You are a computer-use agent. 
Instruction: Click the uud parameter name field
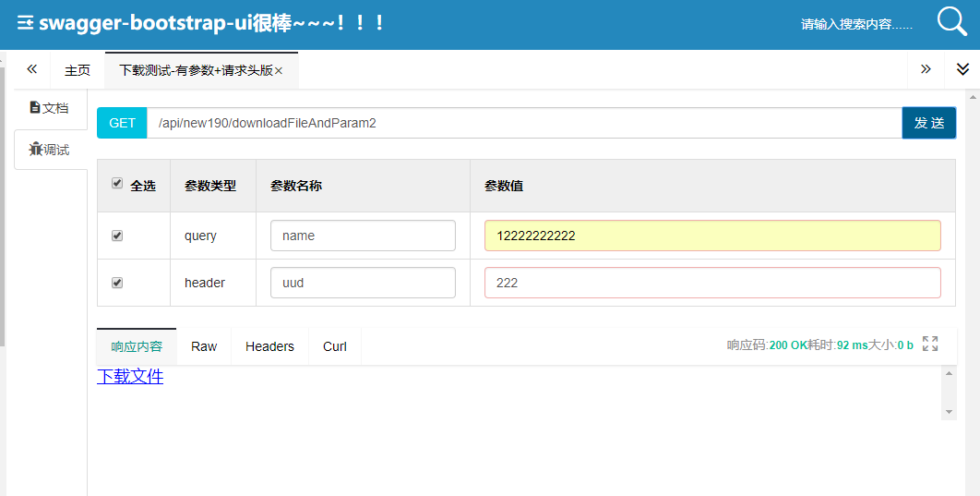click(x=364, y=283)
